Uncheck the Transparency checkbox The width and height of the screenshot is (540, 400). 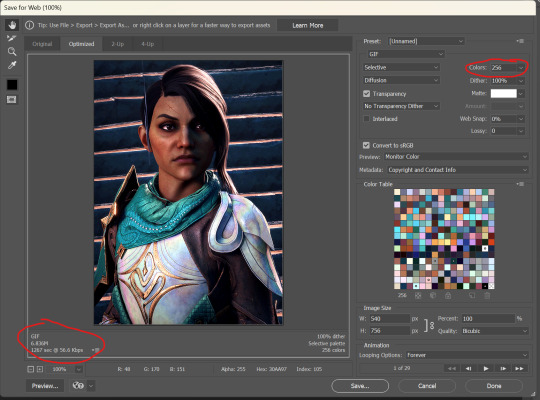click(x=366, y=94)
